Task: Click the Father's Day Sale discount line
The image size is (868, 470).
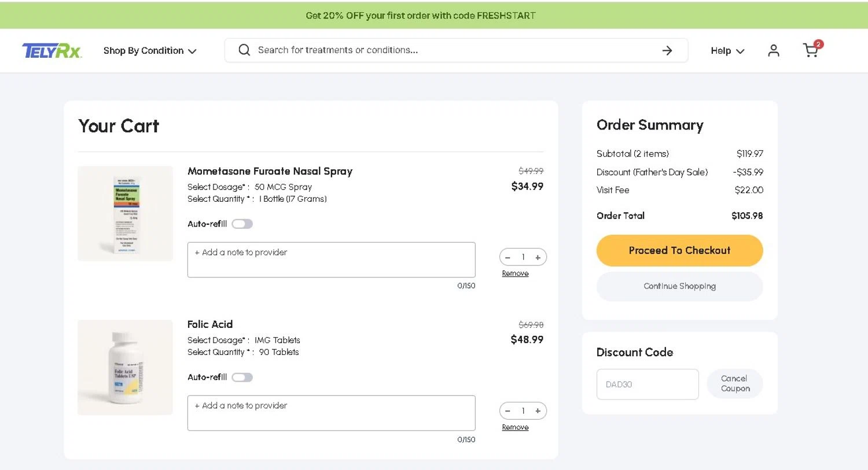Action: coord(679,172)
